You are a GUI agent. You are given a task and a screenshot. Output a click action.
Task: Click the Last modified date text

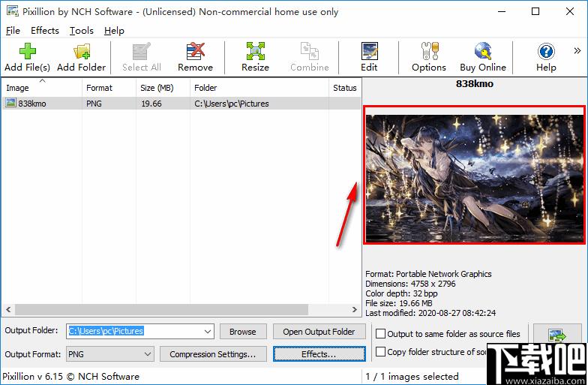click(430, 313)
